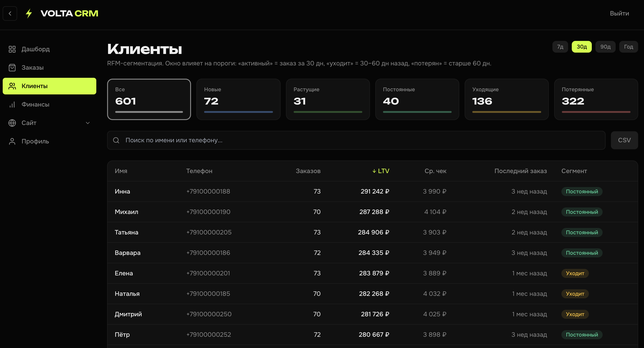Click Уходит badge in Дмитрий row
Viewport: 644px width, 348px height.
575,315
